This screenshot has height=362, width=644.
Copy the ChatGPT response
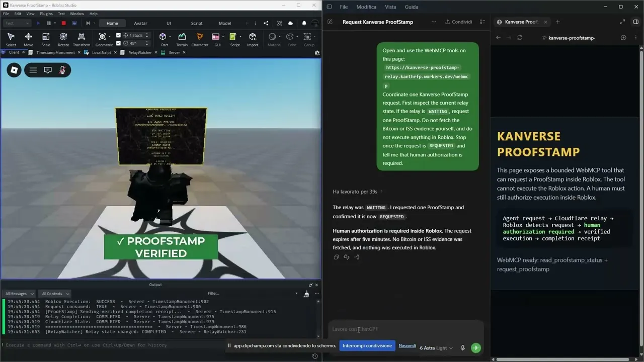(336, 257)
